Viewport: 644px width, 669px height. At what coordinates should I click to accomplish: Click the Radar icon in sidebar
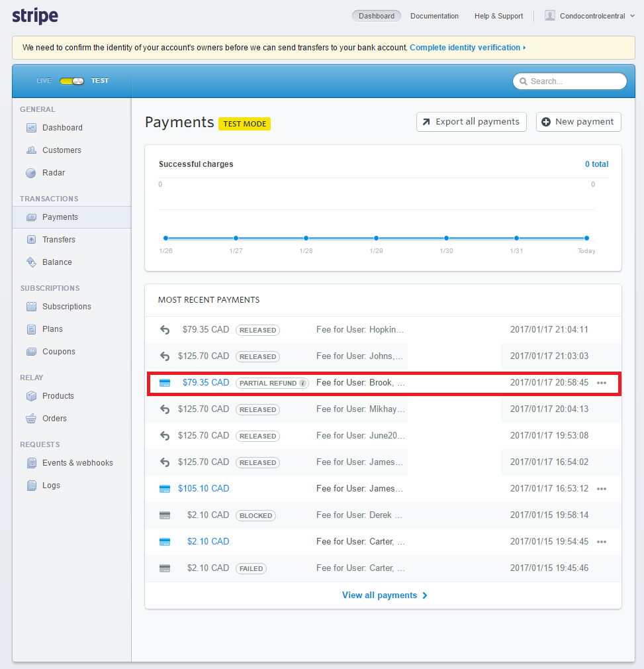pyautogui.click(x=31, y=173)
